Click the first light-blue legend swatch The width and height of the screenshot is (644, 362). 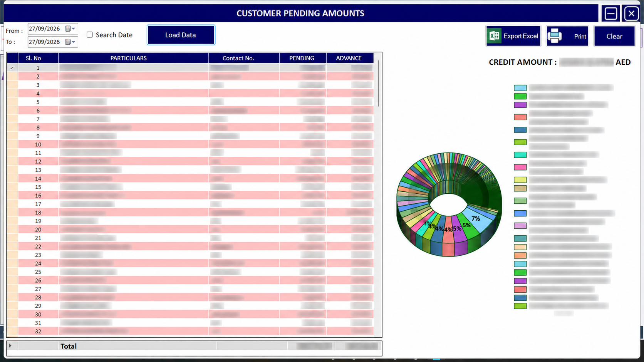tap(520, 88)
